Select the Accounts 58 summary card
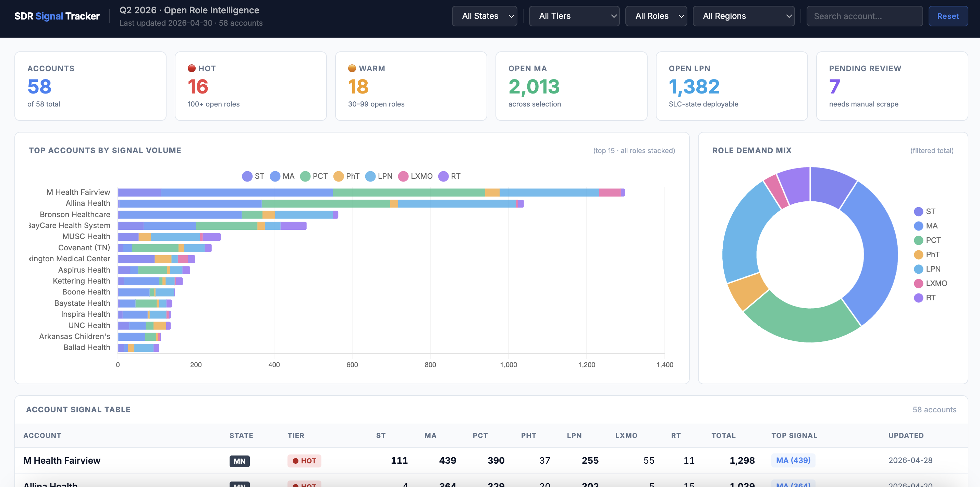This screenshot has width=980, height=487. 90,86
